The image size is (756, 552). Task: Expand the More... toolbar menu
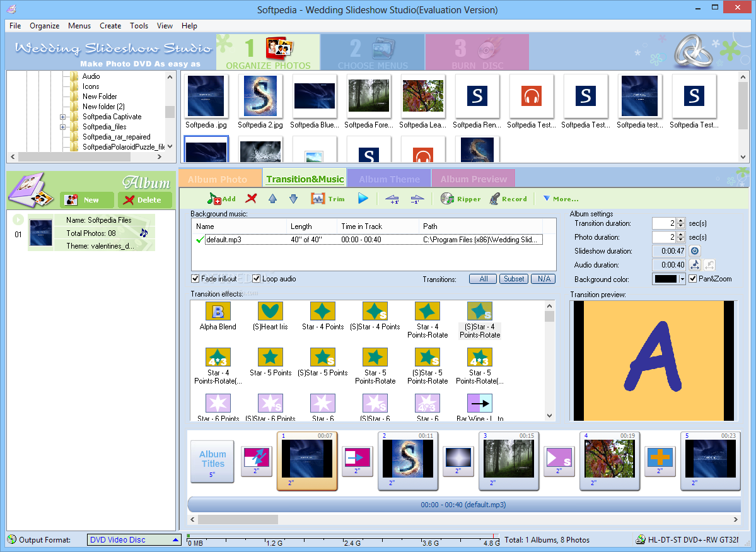[561, 199]
